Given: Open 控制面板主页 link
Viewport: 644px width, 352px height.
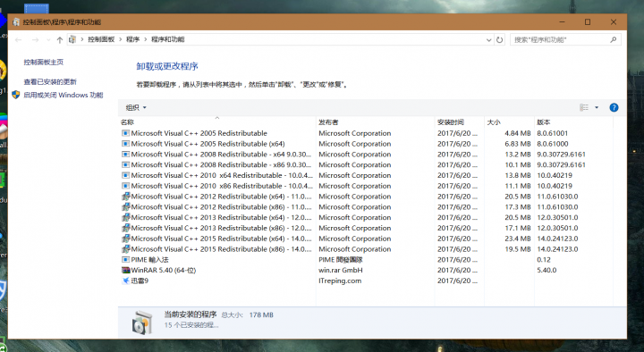Looking at the screenshot, I should (44, 63).
